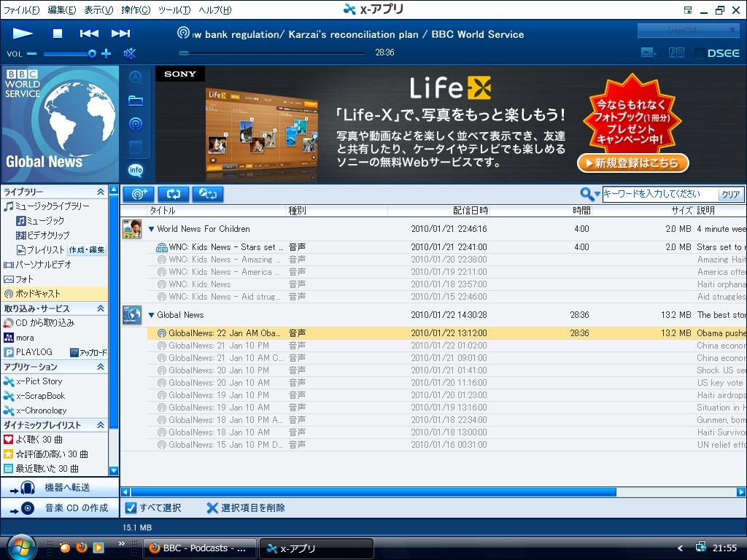Click the lyrics/info display icon beside DSEE
The width and height of the screenshot is (747, 560).
pyautogui.click(x=676, y=52)
